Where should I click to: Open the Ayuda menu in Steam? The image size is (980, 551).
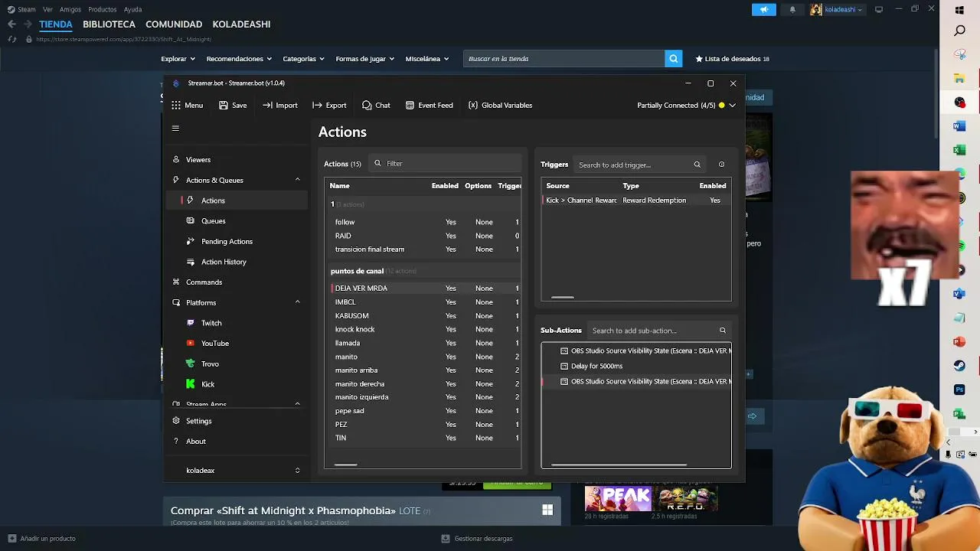pos(132,10)
